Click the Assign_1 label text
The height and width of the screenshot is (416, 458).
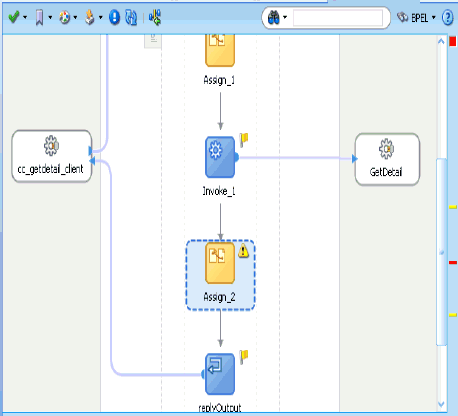(219, 80)
